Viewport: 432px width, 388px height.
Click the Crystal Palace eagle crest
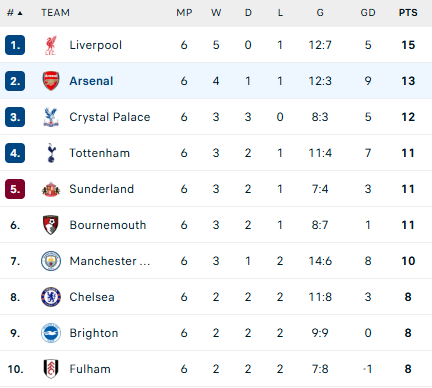click(x=51, y=117)
